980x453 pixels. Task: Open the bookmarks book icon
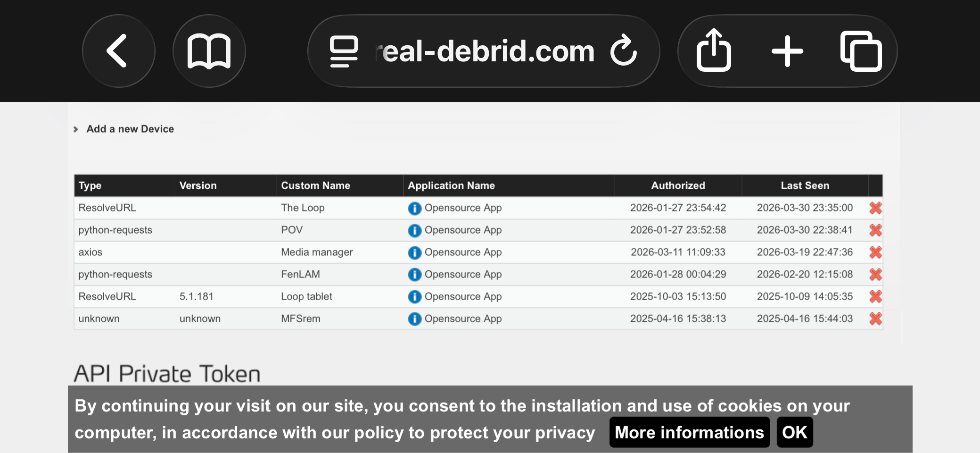pyautogui.click(x=209, y=51)
